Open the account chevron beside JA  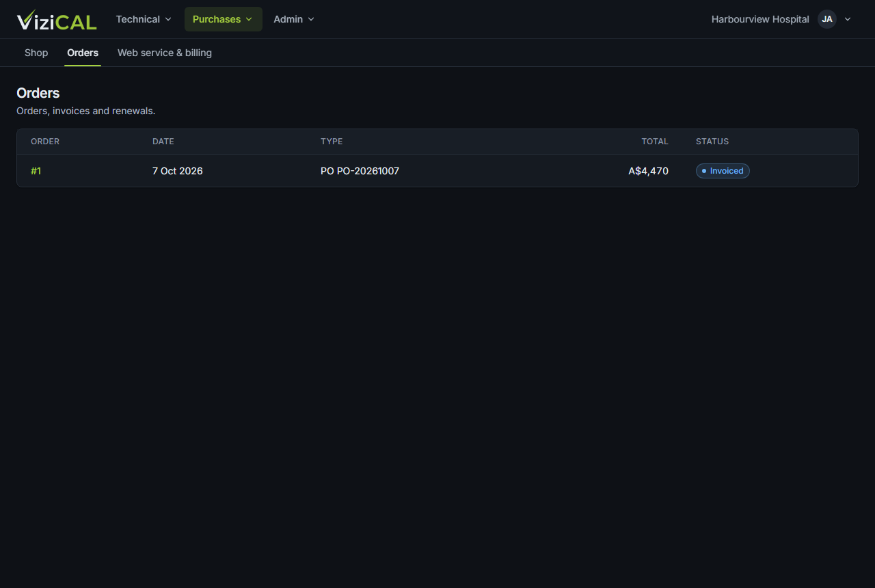(x=848, y=19)
